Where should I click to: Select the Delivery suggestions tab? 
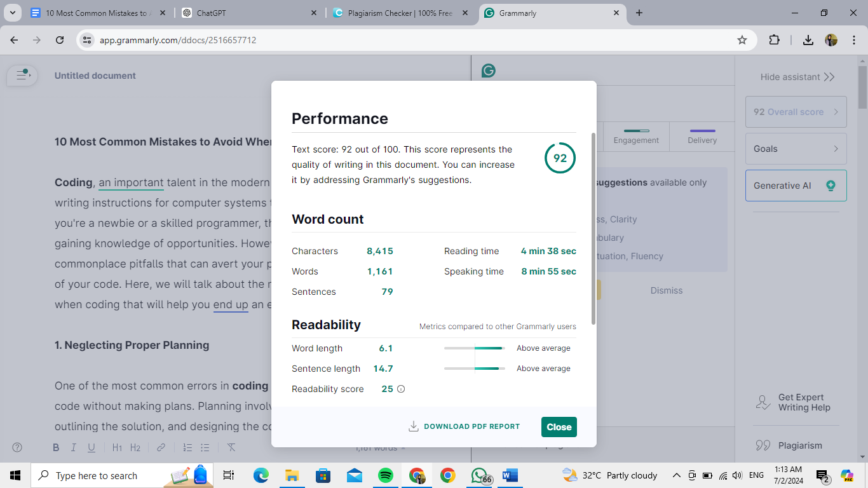pyautogui.click(x=702, y=136)
